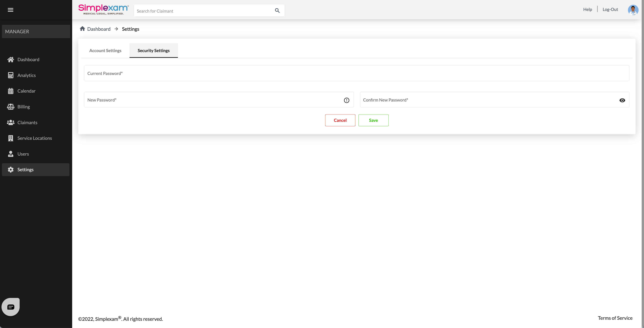Click the user profile avatar

633,10
